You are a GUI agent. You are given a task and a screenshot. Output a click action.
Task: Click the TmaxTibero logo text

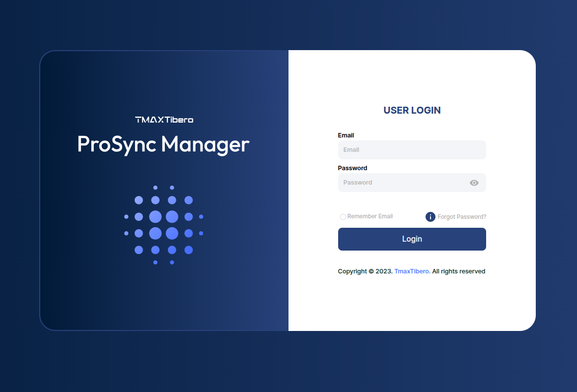(x=164, y=120)
